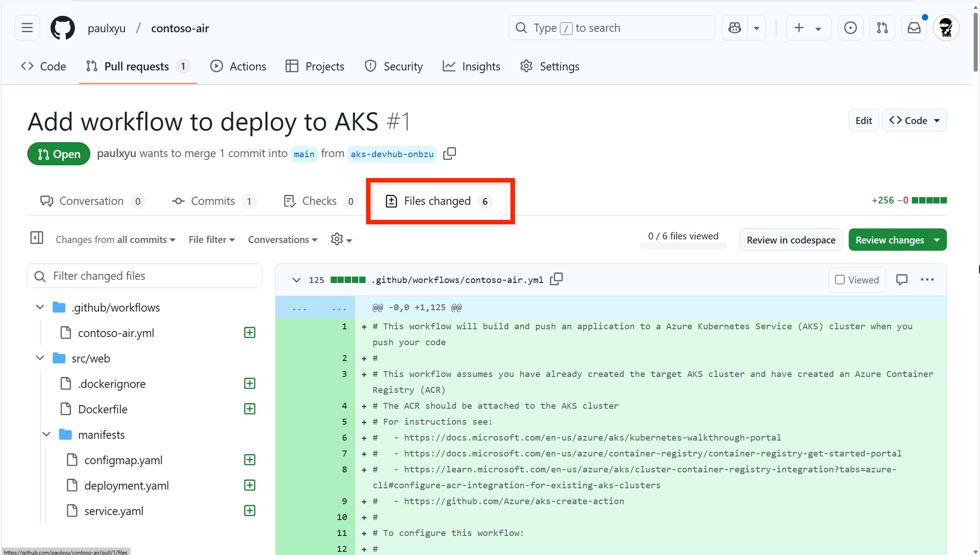Select .dockerignore in file tree
The width and height of the screenshot is (980, 555).
pyautogui.click(x=112, y=384)
